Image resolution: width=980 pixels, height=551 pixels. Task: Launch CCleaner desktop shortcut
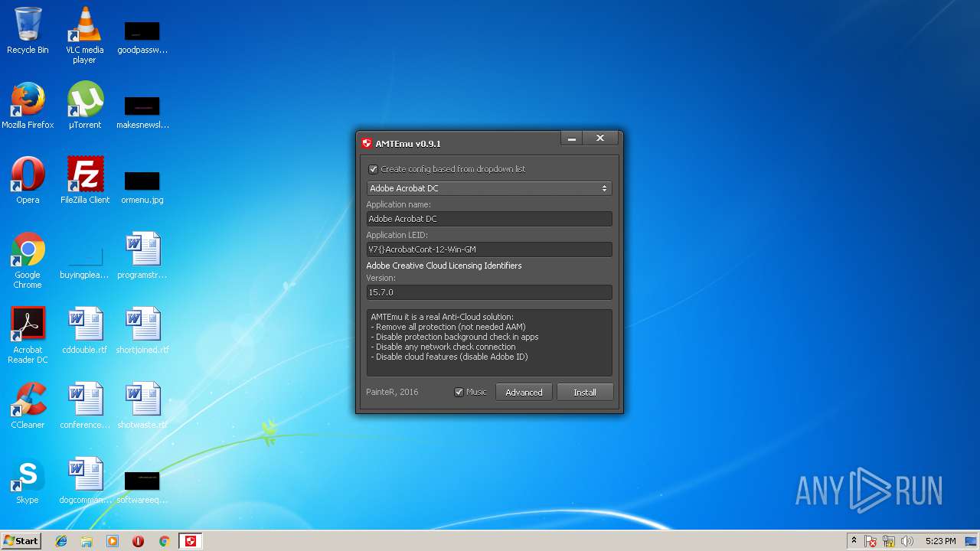28,405
